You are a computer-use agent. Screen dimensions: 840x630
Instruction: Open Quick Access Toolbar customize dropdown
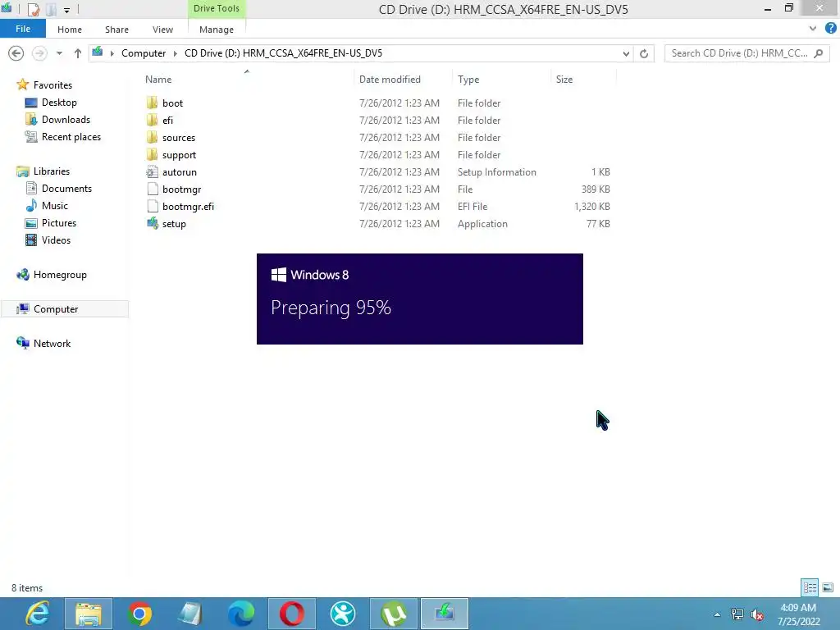click(67, 10)
